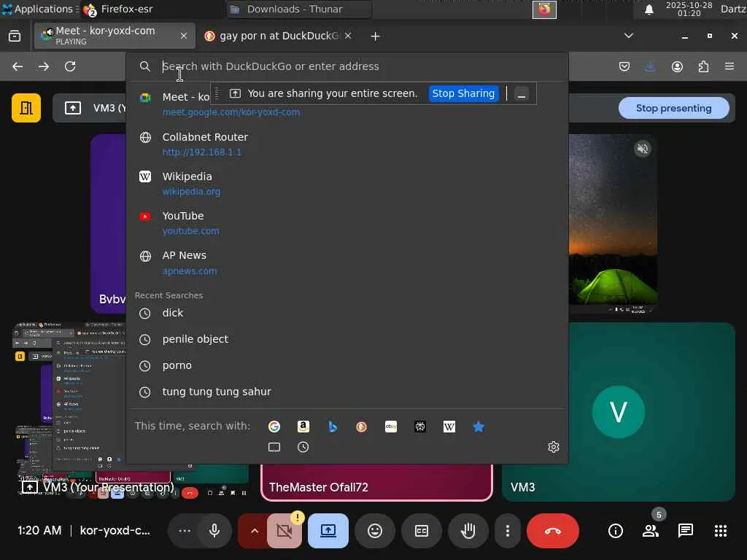The image size is (747, 560).
Task: Search this time with eBay
Action: [391, 427]
